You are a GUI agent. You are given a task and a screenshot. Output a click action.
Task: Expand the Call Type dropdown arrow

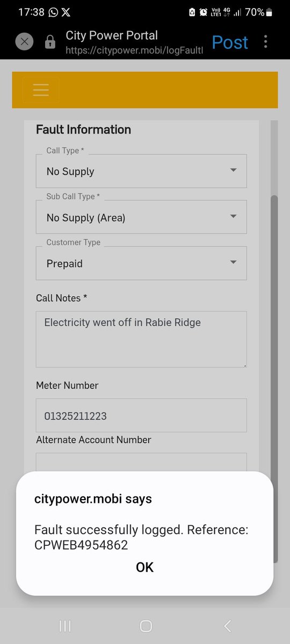(x=233, y=170)
